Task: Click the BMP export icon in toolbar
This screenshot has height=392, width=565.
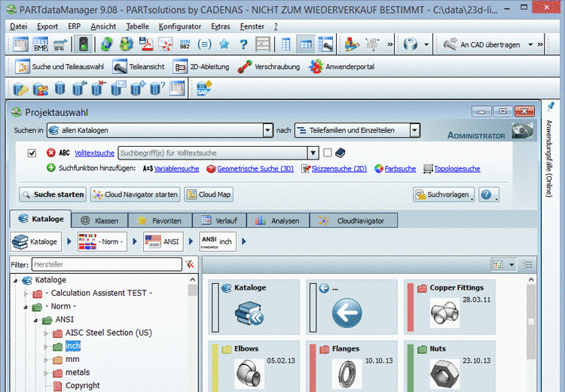Action: pos(40,44)
